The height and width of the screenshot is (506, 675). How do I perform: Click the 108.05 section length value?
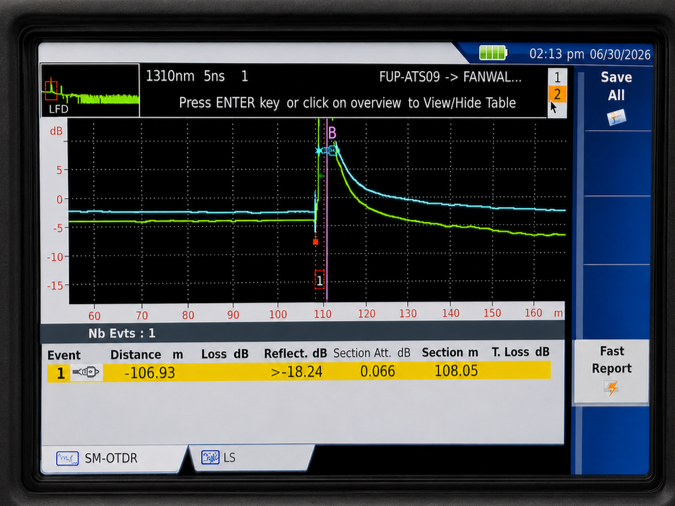tap(456, 371)
